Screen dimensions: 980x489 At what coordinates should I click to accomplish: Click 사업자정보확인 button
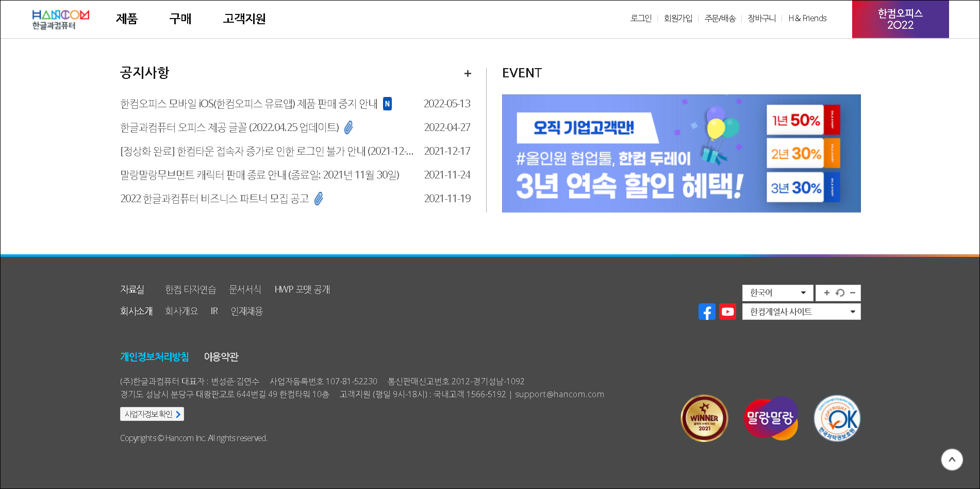click(152, 414)
